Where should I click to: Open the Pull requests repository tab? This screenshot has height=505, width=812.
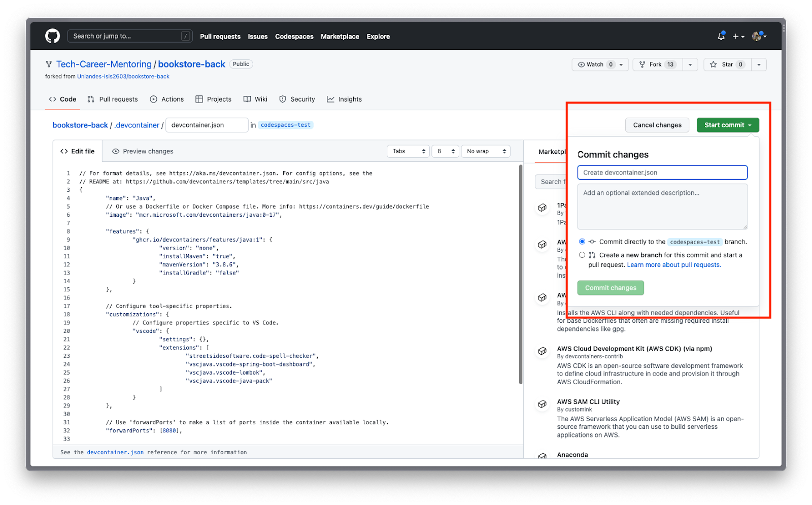[x=113, y=99]
